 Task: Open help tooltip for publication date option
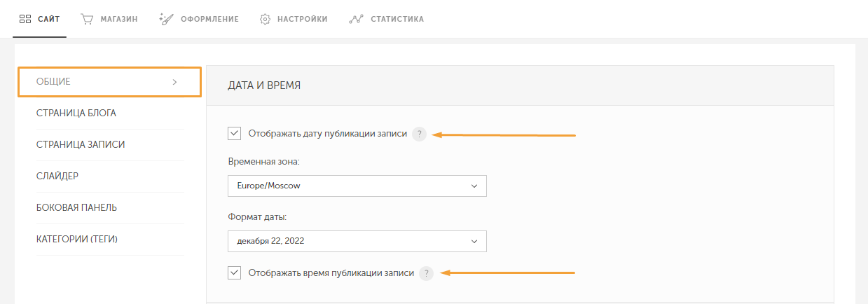click(419, 134)
